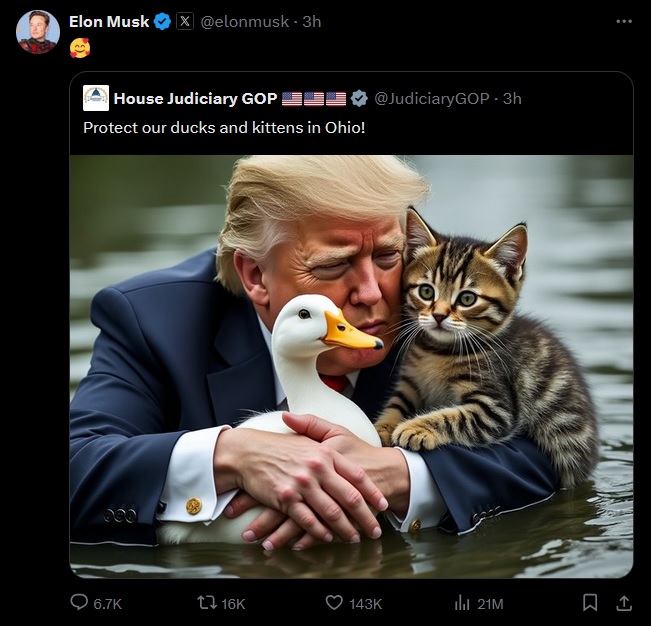Viewport: 651px width, 626px height.
Task: Click the share upload icon
Action: pos(624,603)
